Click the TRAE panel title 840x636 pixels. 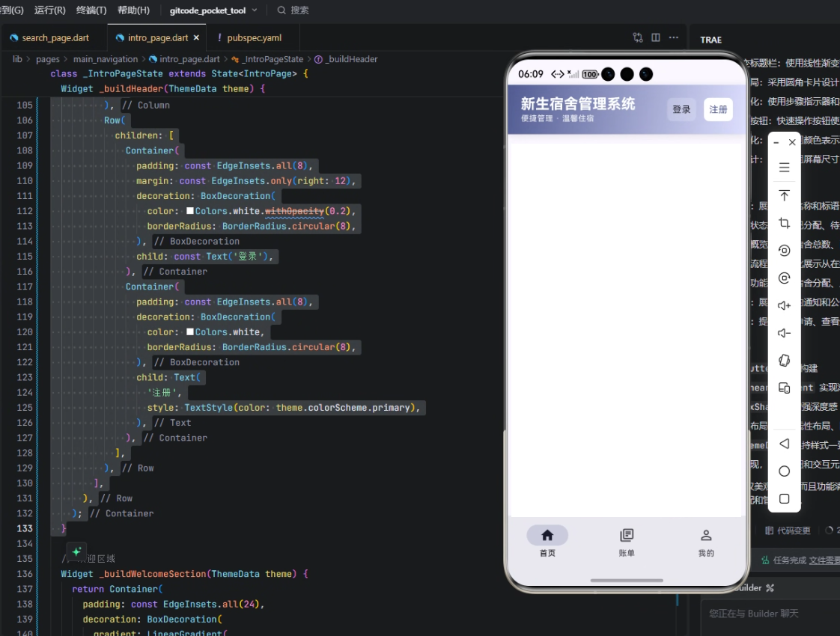pos(711,40)
